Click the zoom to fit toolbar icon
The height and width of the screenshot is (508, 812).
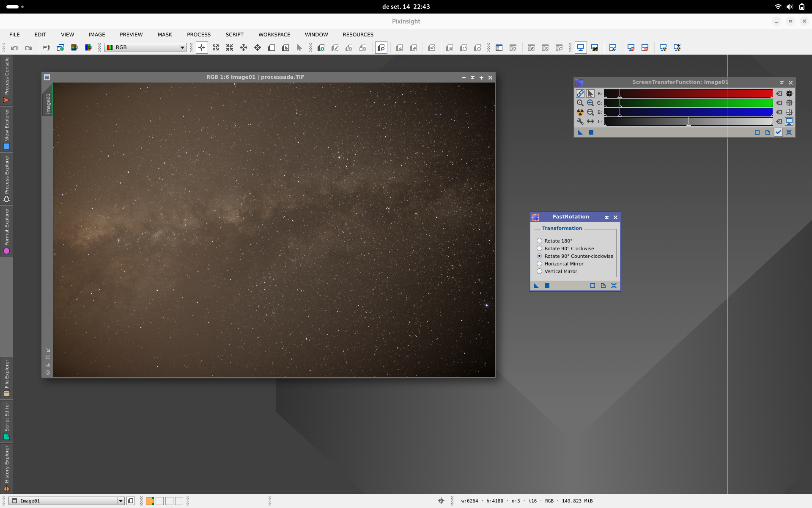(216, 48)
